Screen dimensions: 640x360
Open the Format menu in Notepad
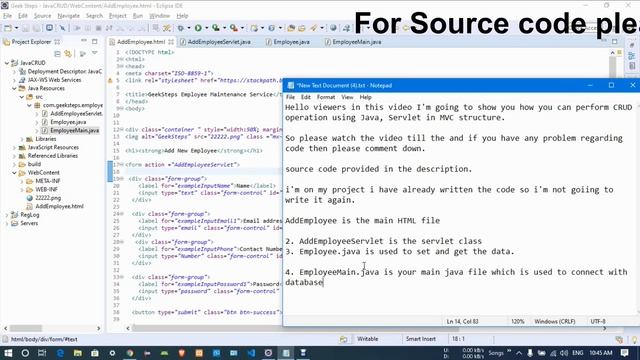pyautogui.click(x=326, y=97)
